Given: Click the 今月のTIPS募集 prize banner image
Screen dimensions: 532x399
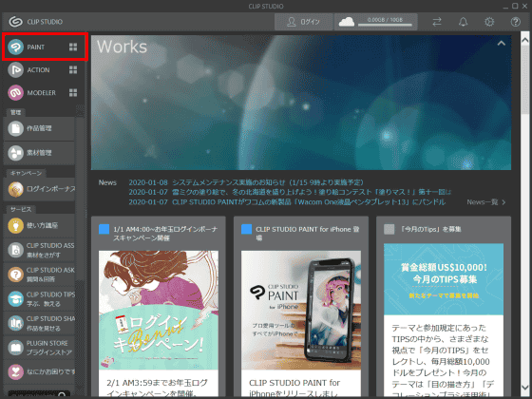Looking at the screenshot, I should (444, 279).
